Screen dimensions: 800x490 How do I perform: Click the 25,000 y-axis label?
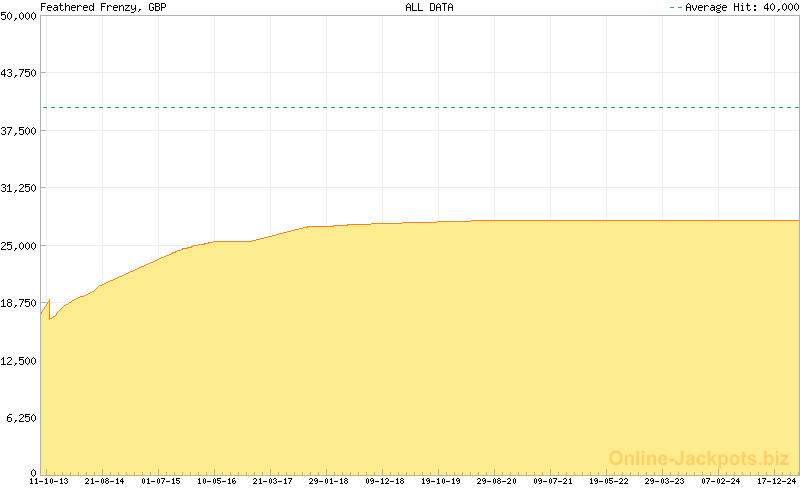click(19, 246)
